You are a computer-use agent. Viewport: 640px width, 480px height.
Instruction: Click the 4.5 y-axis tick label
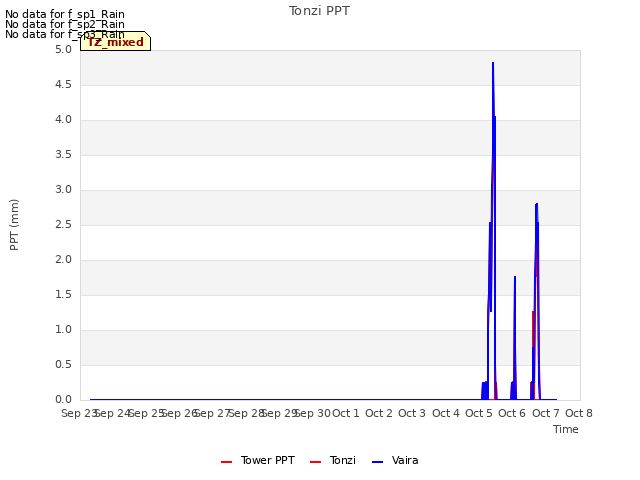point(63,84)
